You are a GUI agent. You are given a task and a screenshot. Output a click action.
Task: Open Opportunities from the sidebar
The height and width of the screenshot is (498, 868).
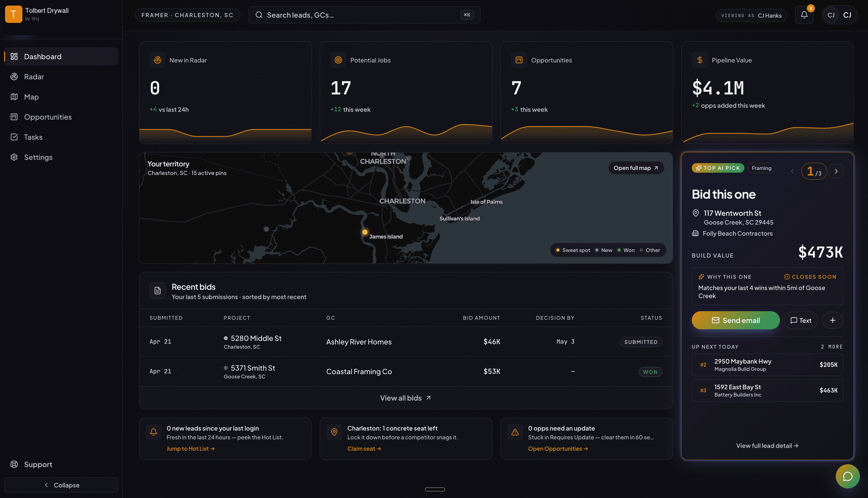pos(48,117)
